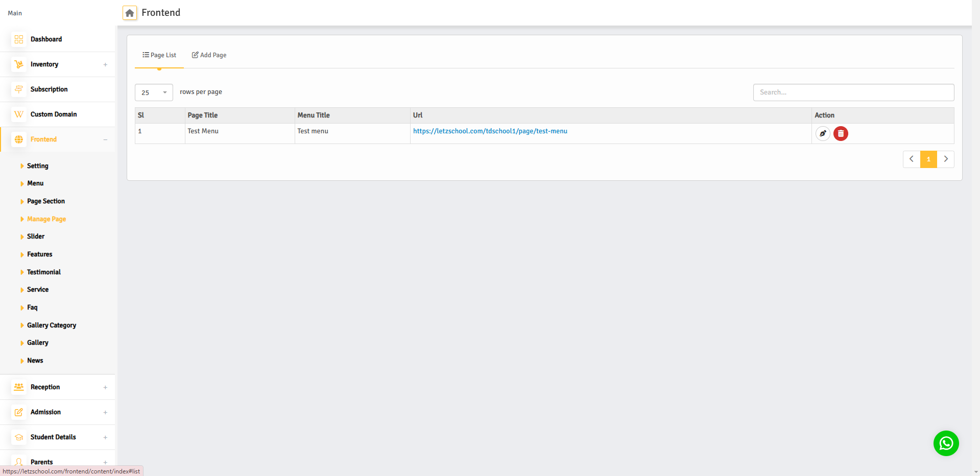Image resolution: width=980 pixels, height=476 pixels.
Task: Go to previous page of results
Action: pyautogui.click(x=911, y=159)
